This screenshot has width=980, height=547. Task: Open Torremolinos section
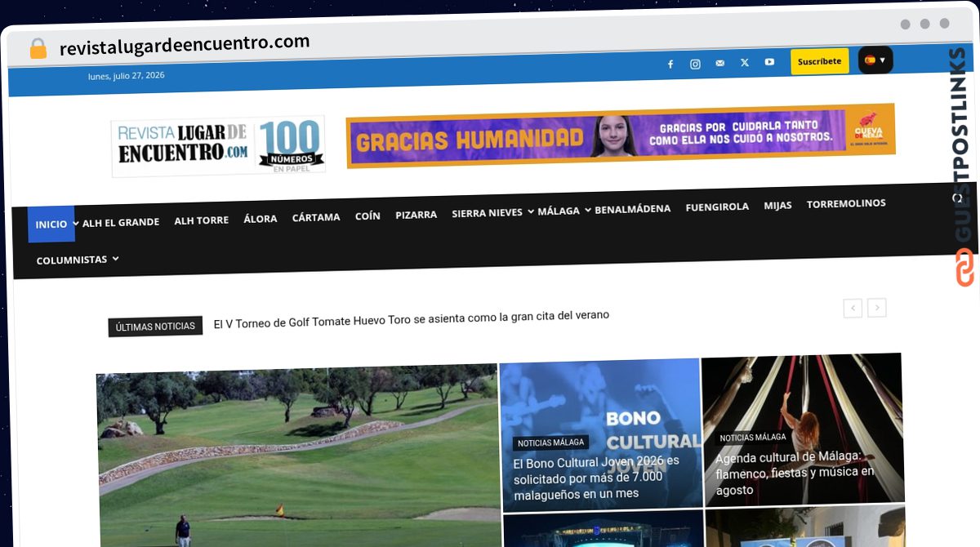846,203
